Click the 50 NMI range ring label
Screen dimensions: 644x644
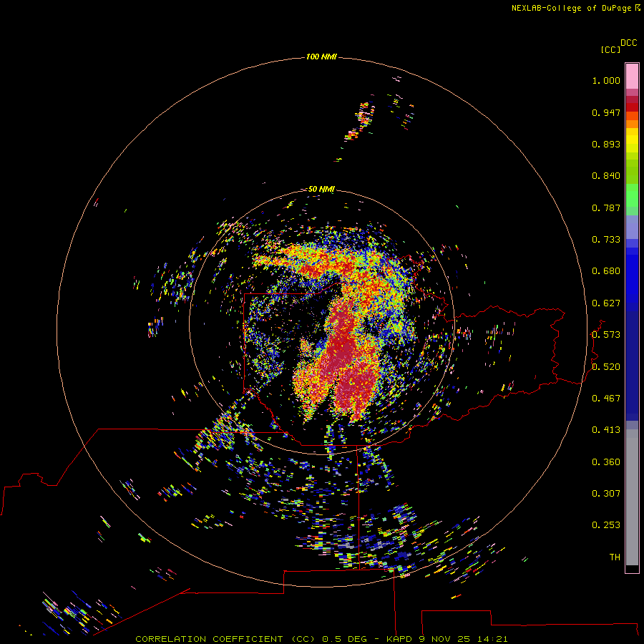pyautogui.click(x=321, y=189)
